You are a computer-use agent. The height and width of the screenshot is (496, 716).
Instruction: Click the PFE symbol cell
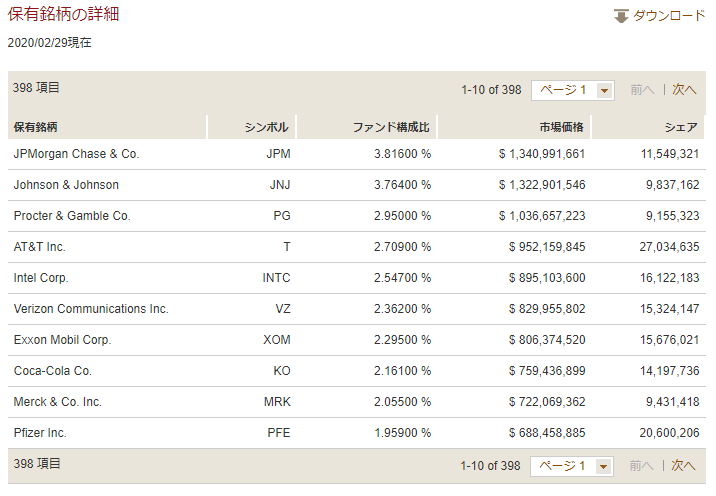pos(279,433)
